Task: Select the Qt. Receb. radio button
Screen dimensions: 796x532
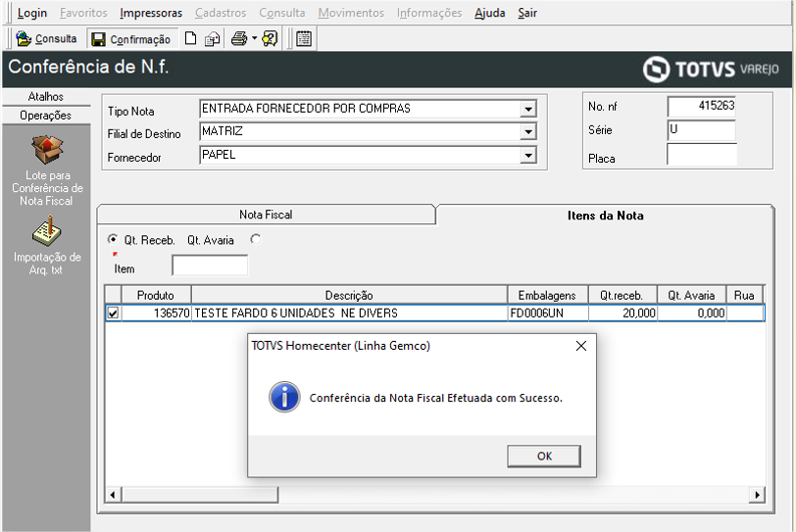Action: click(113, 239)
